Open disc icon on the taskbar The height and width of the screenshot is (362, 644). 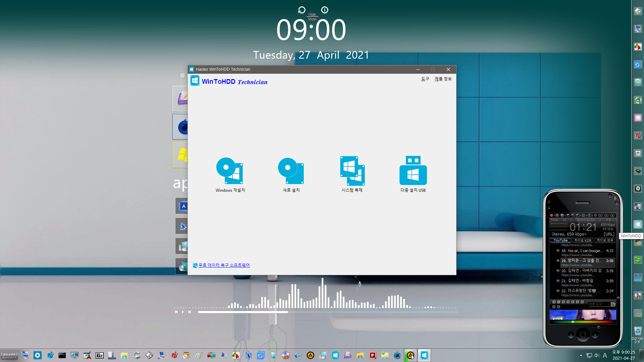[286, 355]
